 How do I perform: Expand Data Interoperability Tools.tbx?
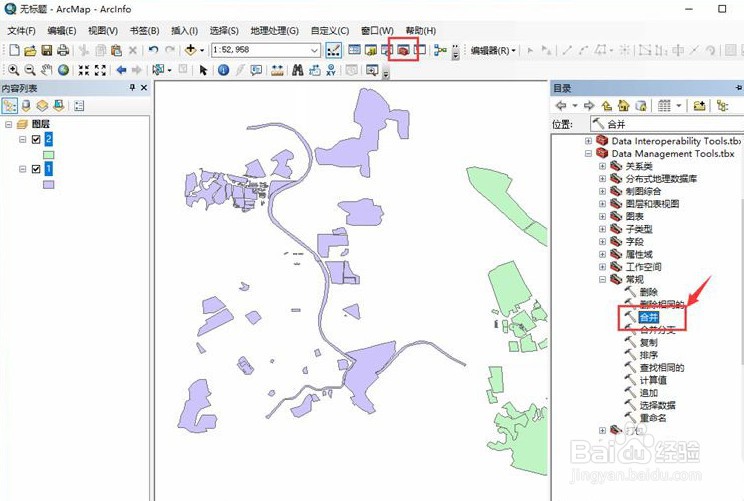pos(588,141)
